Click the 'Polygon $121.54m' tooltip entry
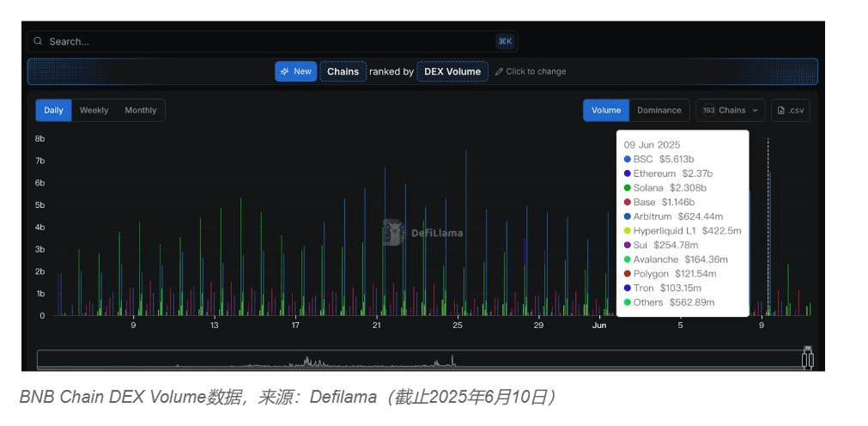 pos(670,274)
